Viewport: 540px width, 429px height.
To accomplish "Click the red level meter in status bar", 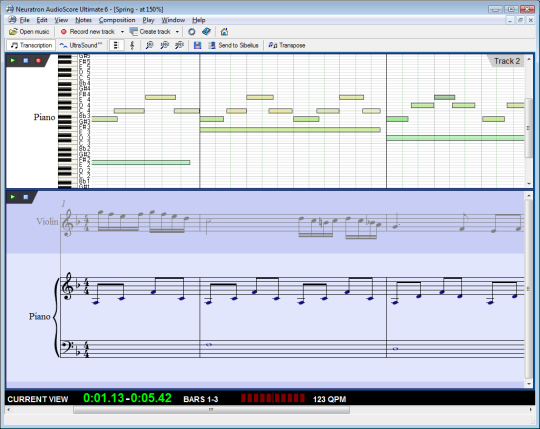I will point(273,398).
